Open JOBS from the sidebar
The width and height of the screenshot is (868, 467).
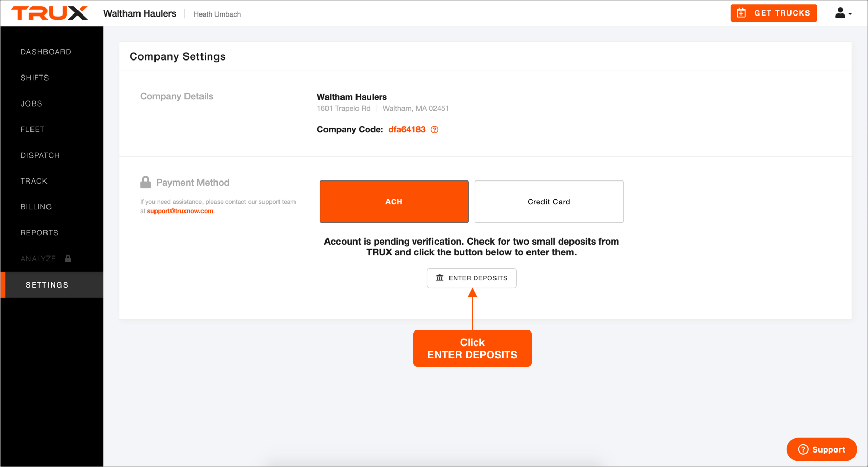click(32, 103)
